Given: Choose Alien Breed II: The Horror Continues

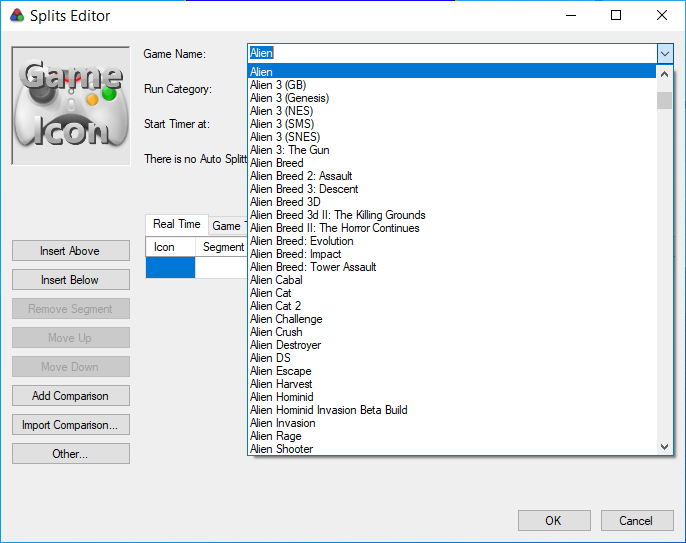Looking at the screenshot, I should (x=452, y=228).
